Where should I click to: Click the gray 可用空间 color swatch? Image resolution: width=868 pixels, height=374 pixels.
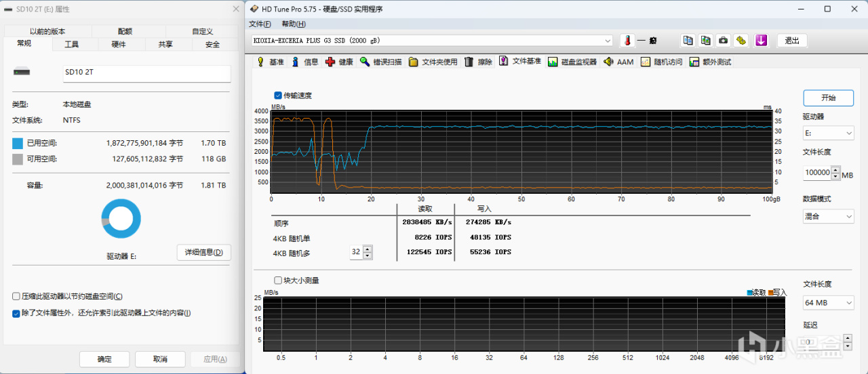coord(18,159)
